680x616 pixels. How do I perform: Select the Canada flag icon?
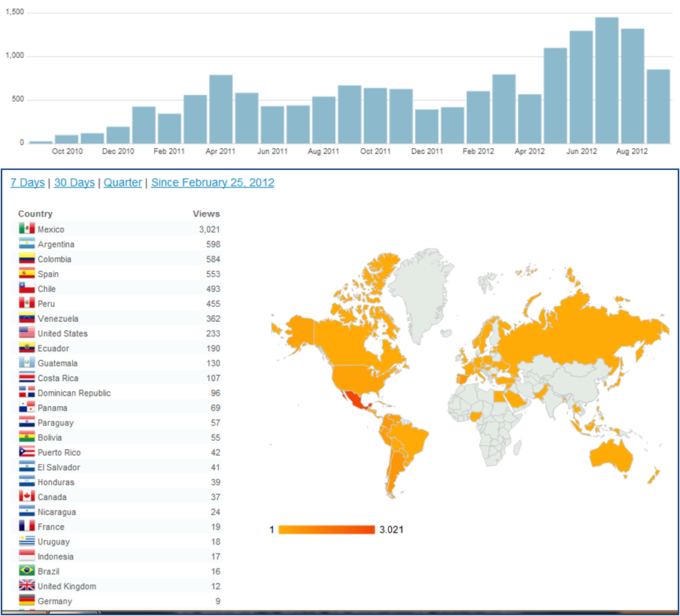26,496
